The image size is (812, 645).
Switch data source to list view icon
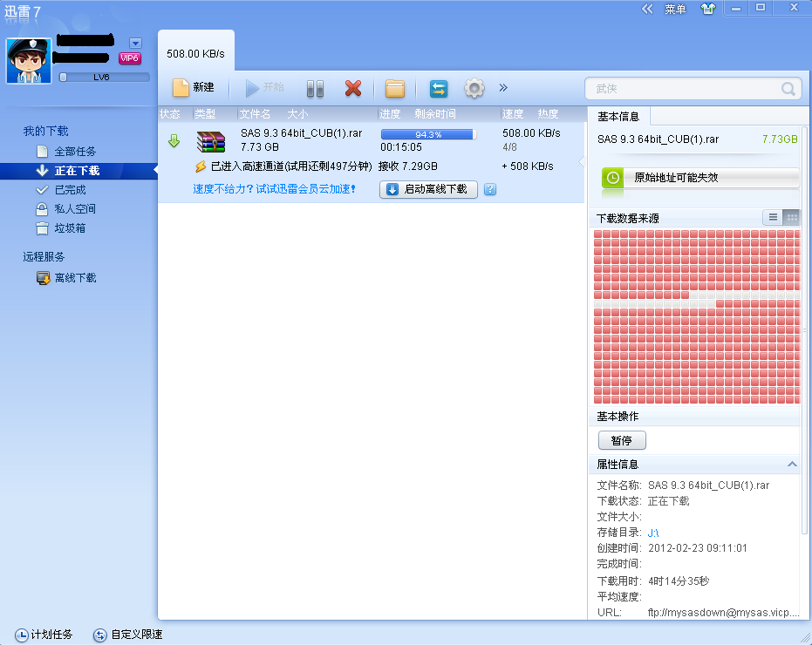pos(773,217)
